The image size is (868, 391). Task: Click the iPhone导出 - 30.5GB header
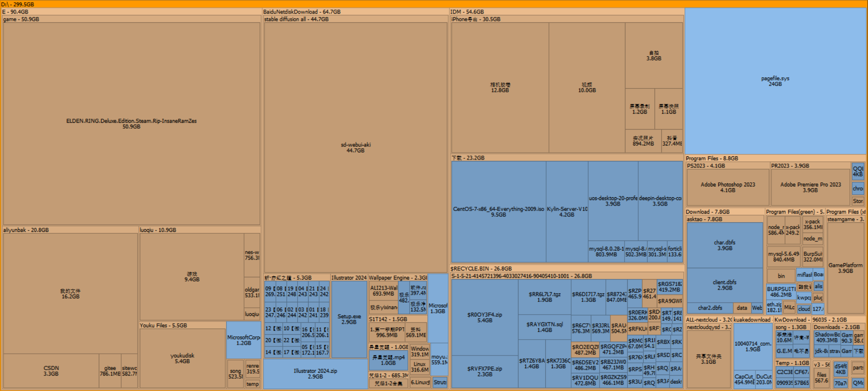point(567,19)
